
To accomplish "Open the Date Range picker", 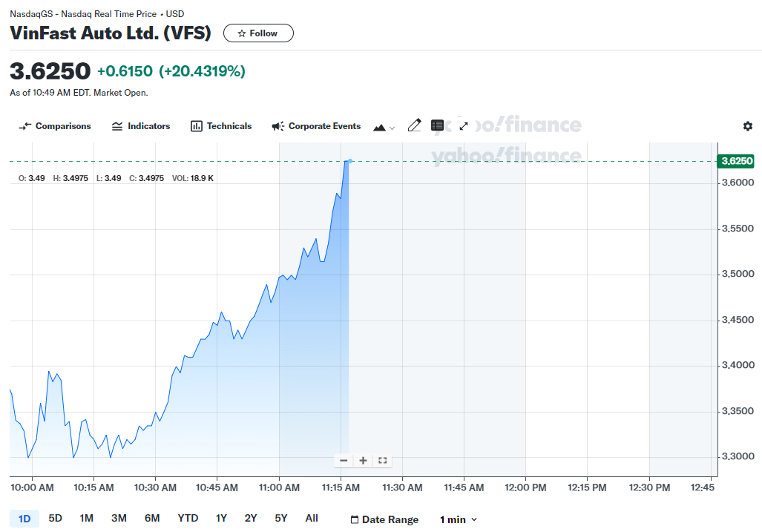I will (384, 520).
